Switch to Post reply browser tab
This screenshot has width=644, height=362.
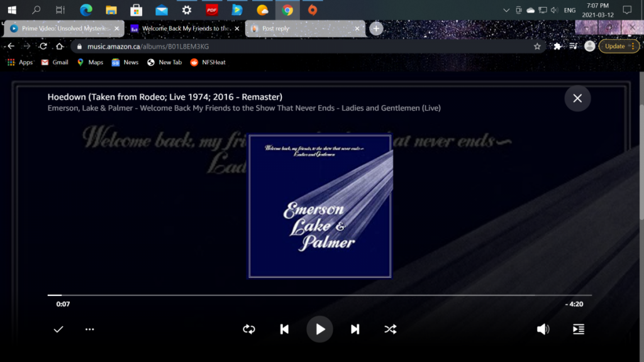tap(301, 28)
